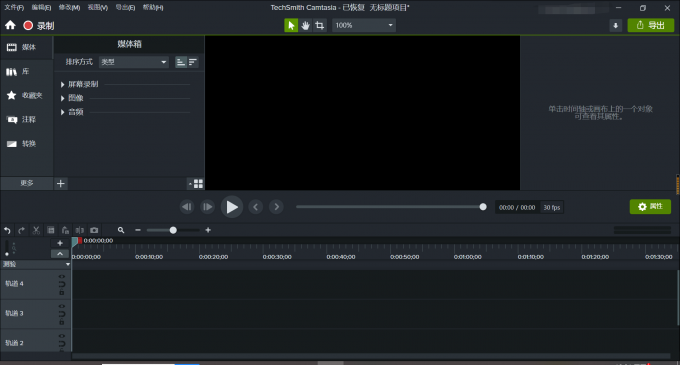Click the timeline zoom slider handle

point(173,230)
